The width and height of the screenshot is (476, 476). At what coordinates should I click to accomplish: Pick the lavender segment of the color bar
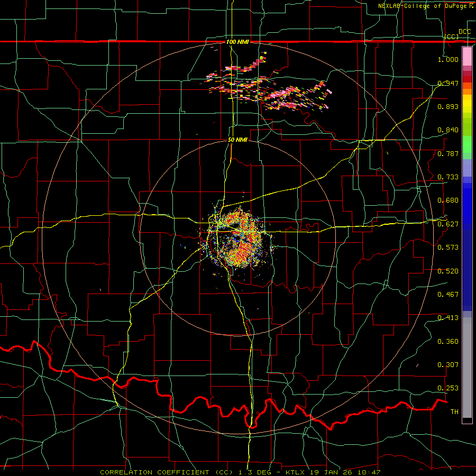467,168
